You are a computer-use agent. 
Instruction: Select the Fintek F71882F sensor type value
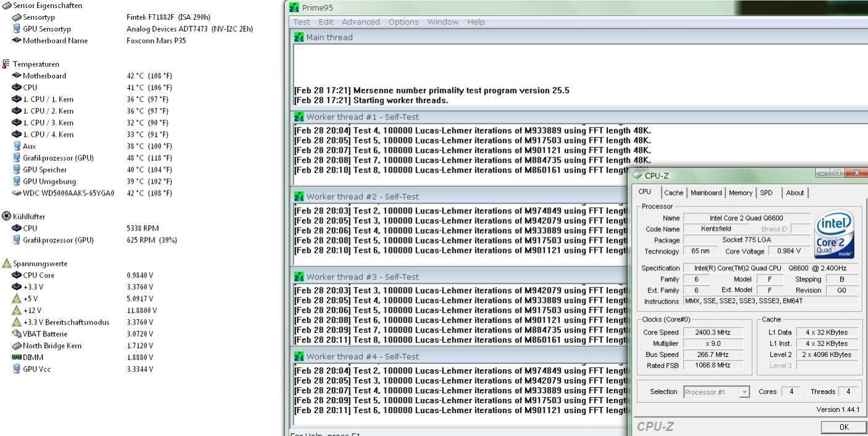pos(168,17)
